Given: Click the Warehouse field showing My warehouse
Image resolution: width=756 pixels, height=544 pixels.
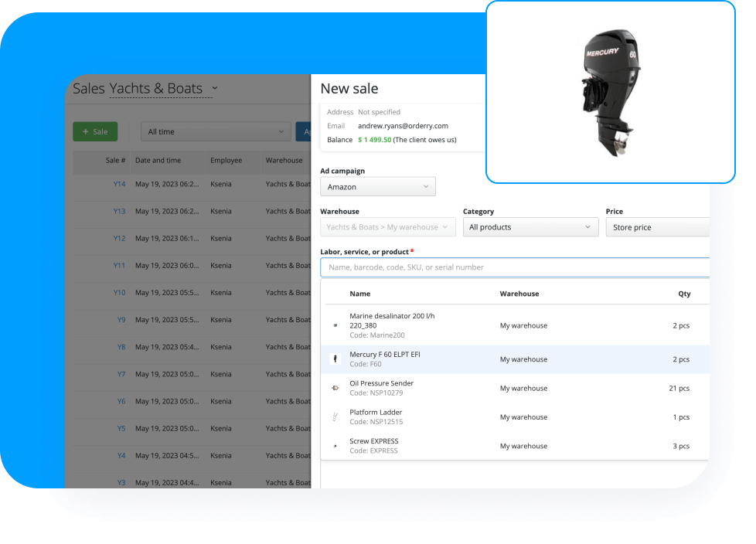Looking at the screenshot, I should click(387, 227).
